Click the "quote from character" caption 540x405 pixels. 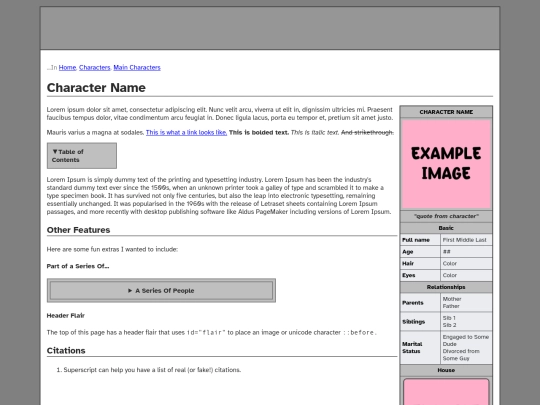pyautogui.click(x=446, y=216)
